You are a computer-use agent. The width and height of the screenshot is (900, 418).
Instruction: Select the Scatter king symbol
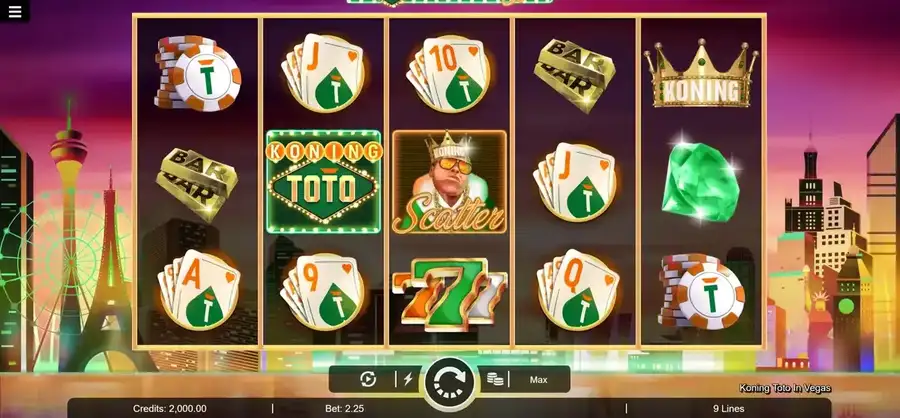point(449,181)
